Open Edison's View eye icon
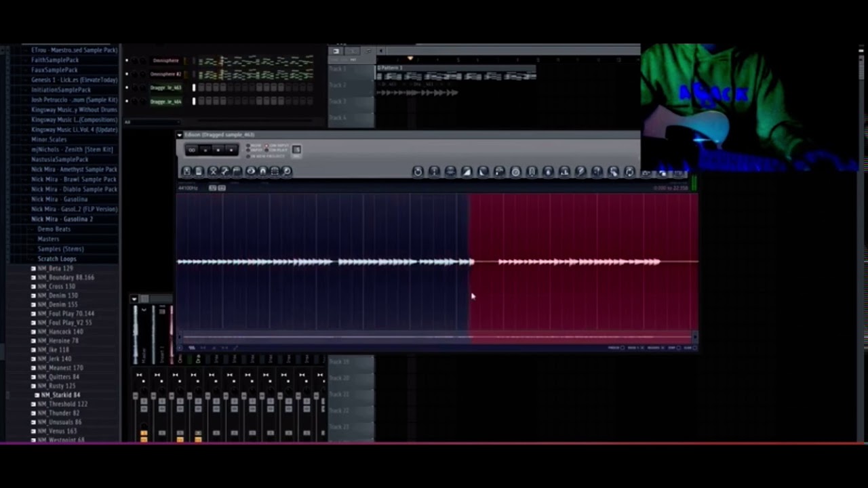The height and width of the screenshot is (488, 868). pos(251,171)
